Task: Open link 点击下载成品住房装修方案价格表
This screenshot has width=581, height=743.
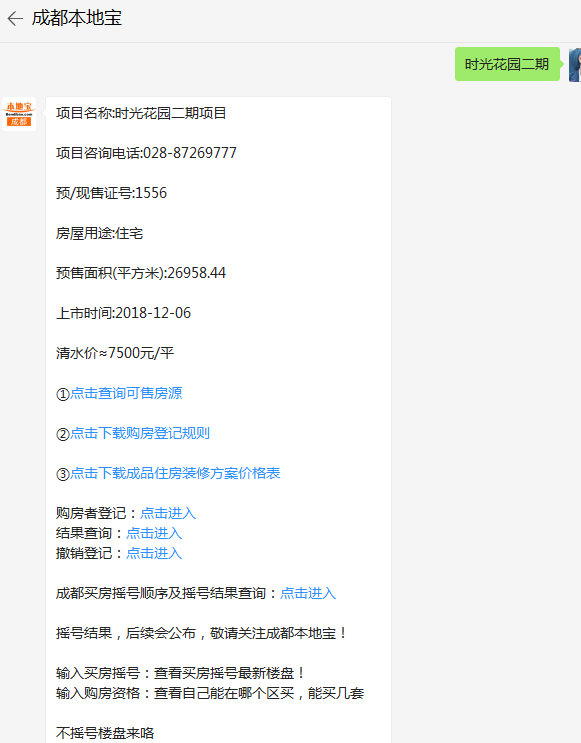Action: pyautogui.click(x=175, y=473)
